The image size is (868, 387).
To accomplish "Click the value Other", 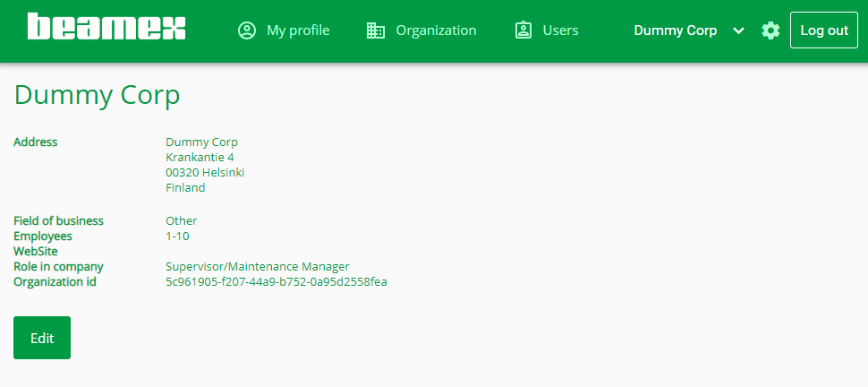I will pos(181,220).
